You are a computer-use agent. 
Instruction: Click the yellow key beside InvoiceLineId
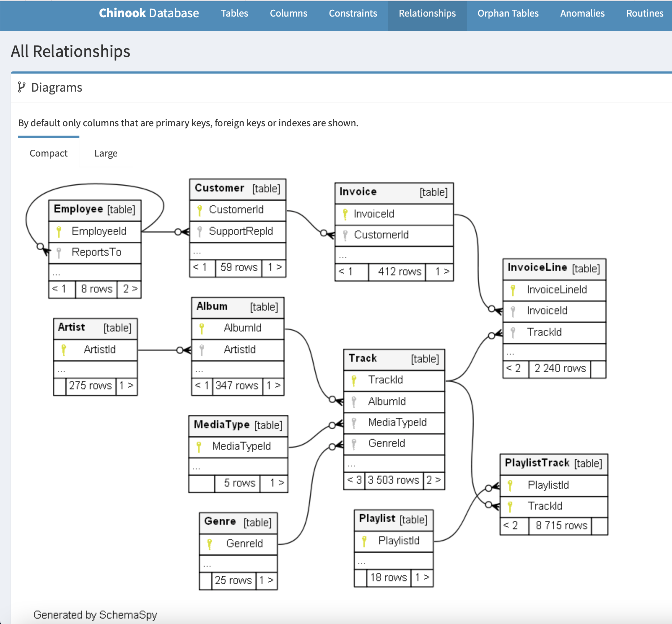513,290
